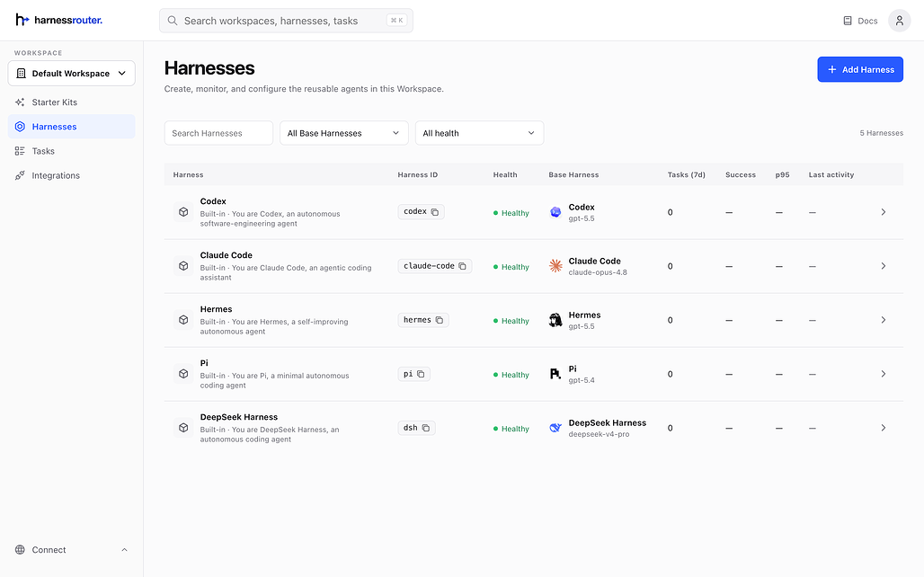Viewport: 924px width, 577px height.
Task: Click the Claude Code starburst logo
Action: coord(555,266)
